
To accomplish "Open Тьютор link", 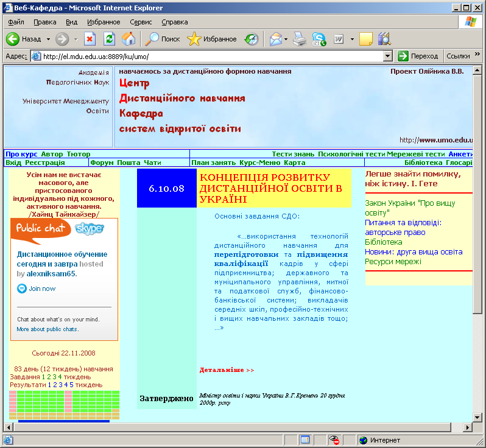I will click(x=79, y=154).
